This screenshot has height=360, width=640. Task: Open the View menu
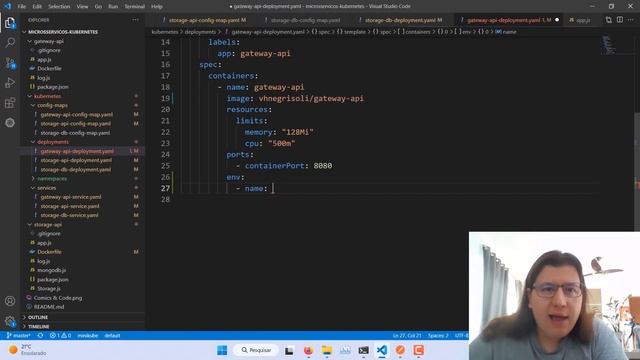point(82,7)
